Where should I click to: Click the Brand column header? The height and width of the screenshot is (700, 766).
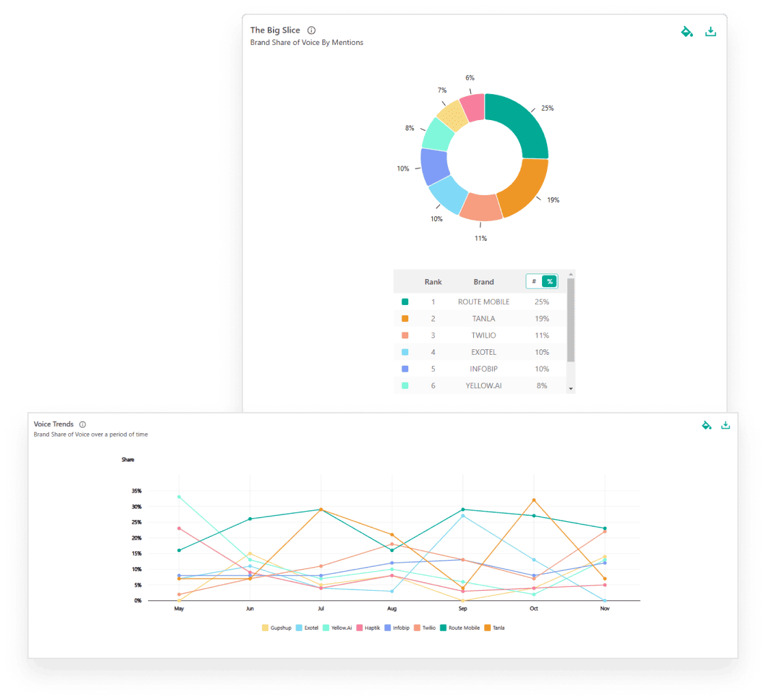tap(483, 282)
